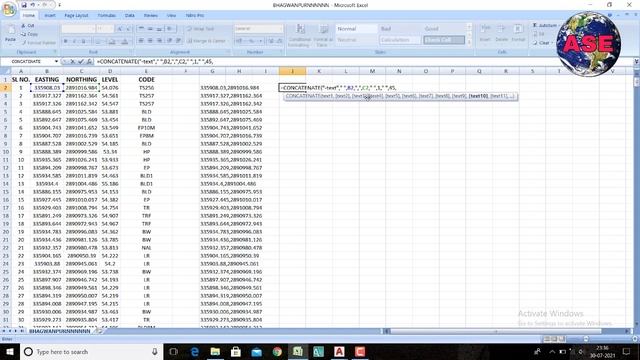Click the Increase Font Size icon
The width and height of the screenshot is (640, 360).
120,29
